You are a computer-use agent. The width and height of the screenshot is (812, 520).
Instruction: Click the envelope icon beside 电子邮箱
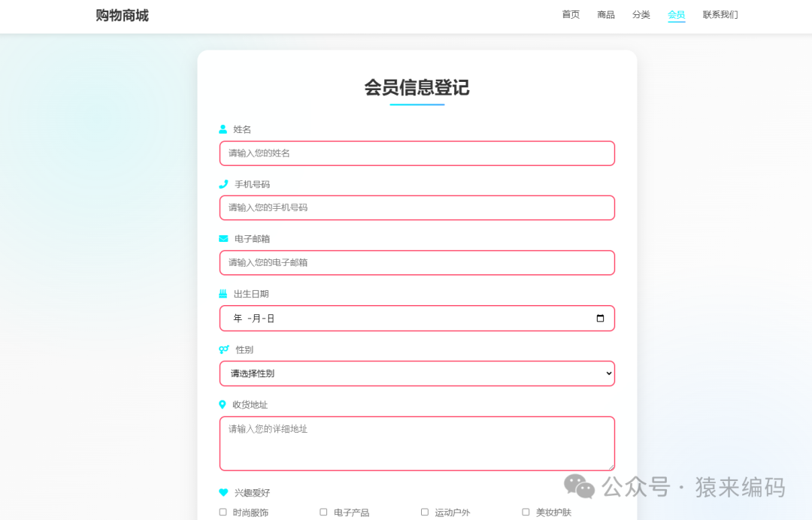(x=223, y=238)
